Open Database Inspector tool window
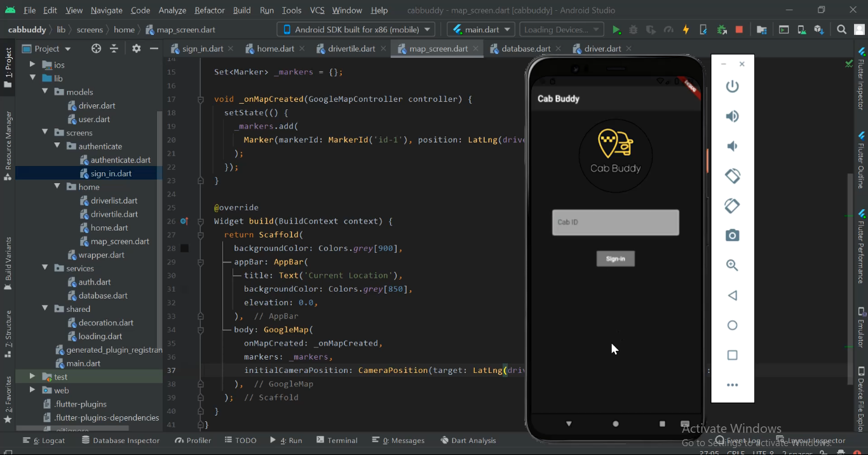The image size is (868, 455). tap(121, 440)
